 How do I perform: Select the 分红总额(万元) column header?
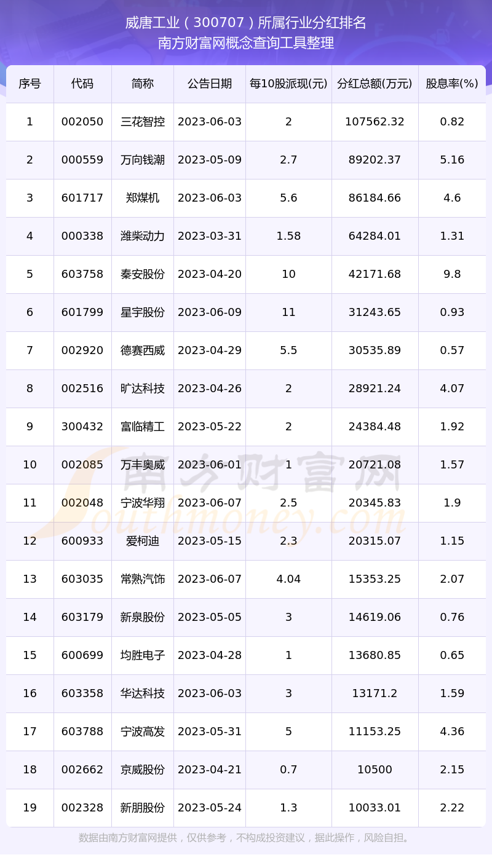[x=375, y=84]
